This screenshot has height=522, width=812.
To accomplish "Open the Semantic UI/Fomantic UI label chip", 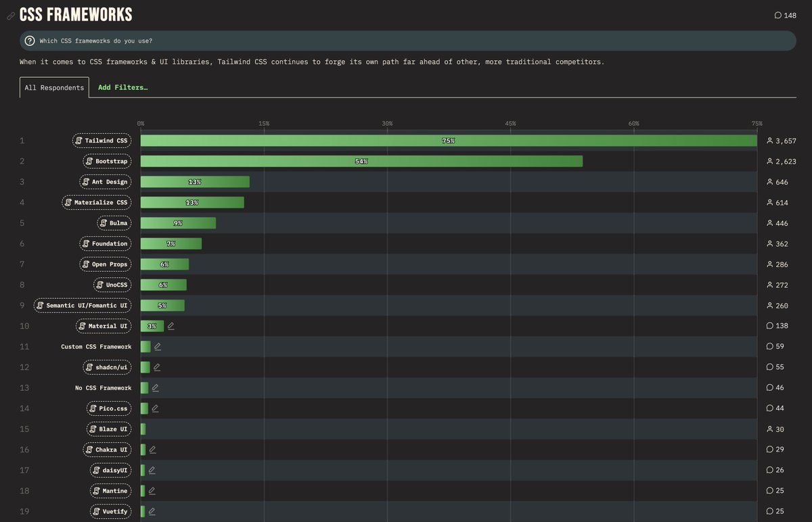I will point(82,306).
